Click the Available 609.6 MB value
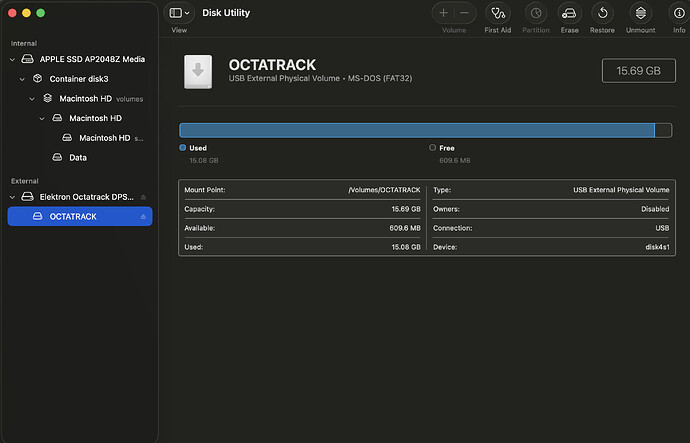 pyautogui.click(x=405, y=228)
